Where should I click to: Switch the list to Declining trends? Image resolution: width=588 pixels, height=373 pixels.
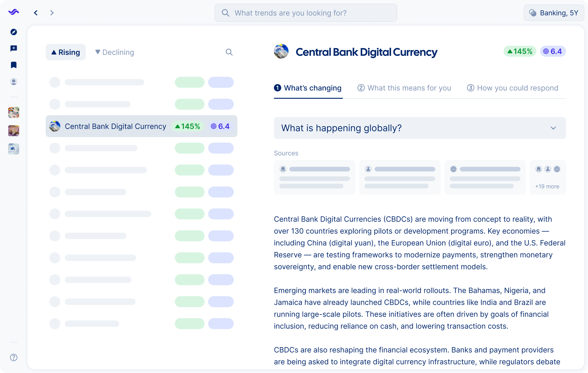point(114,52)
